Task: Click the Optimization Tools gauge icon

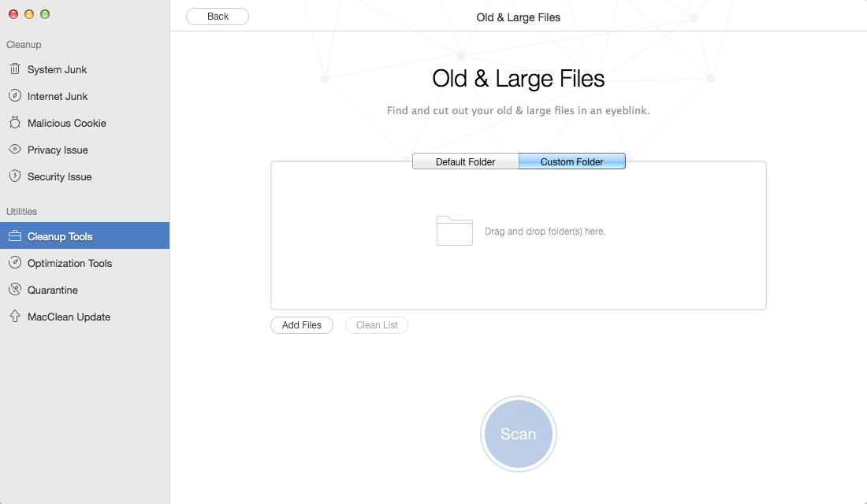Action: [x=15, y=262]
